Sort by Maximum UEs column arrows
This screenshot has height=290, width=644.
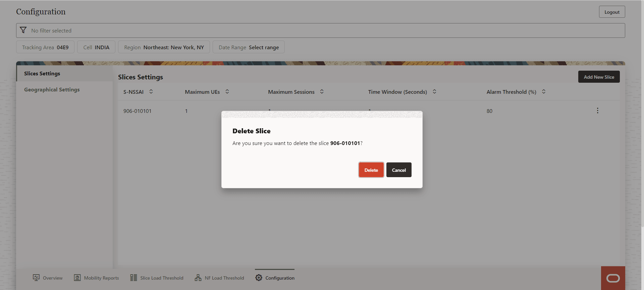pos(227,91)
